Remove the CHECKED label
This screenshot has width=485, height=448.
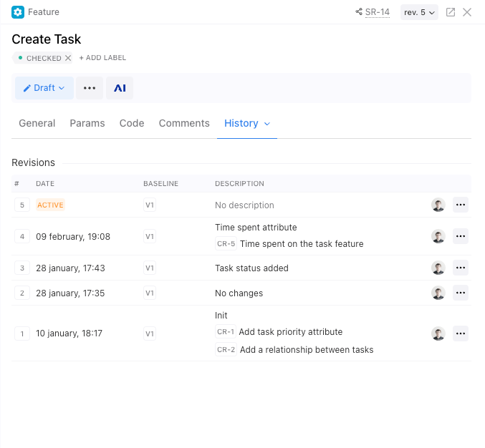[x=68, y=58]
